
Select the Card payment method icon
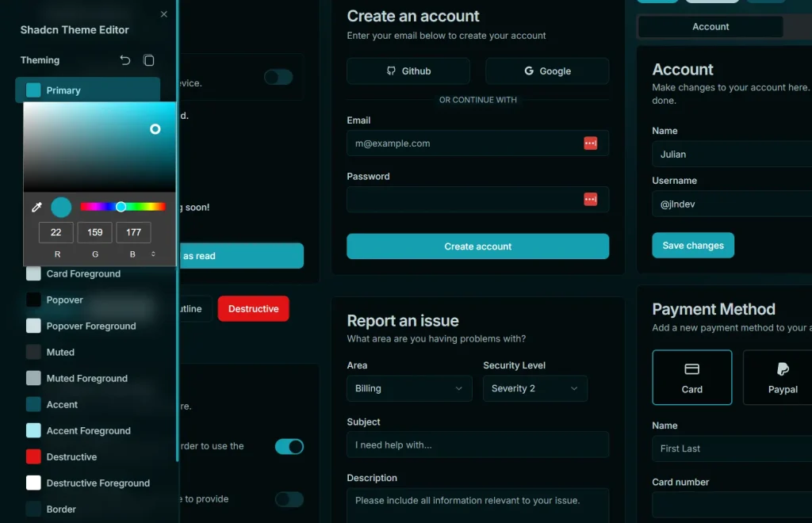click(691, 368)
